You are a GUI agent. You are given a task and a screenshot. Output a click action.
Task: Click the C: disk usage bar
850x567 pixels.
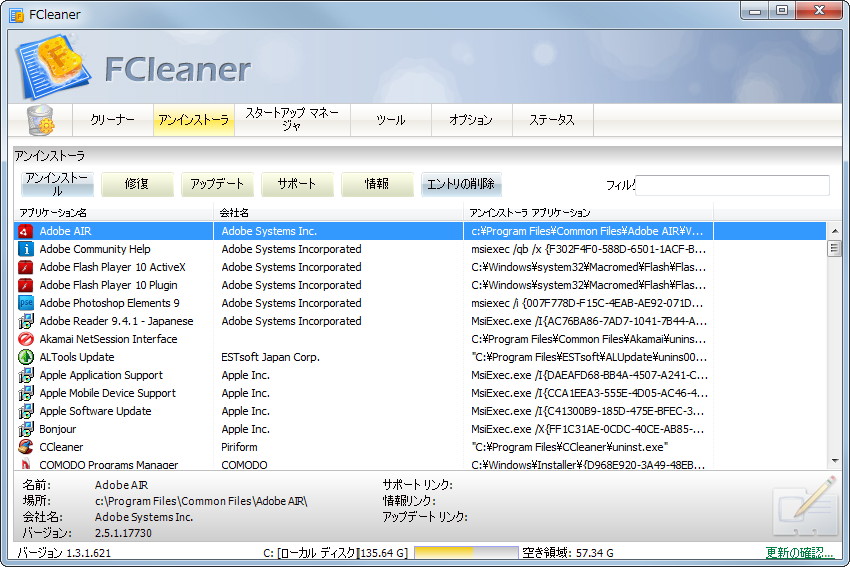point(466,553)
